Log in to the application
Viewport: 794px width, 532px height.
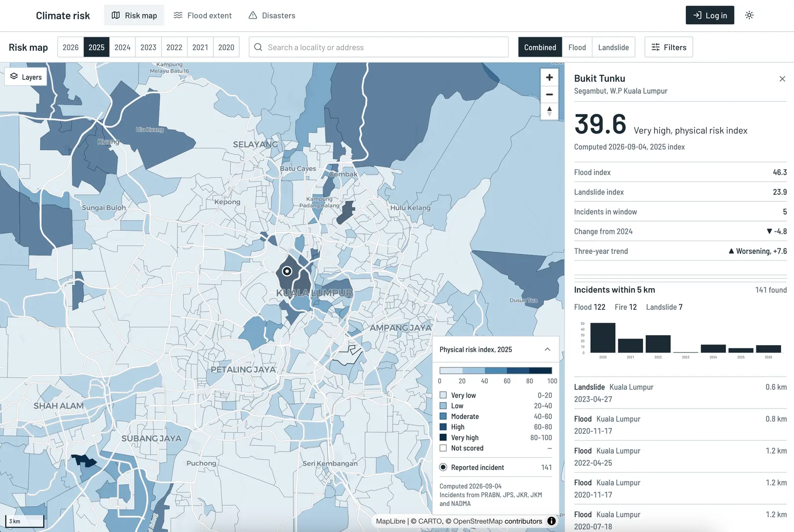(710, 15)
